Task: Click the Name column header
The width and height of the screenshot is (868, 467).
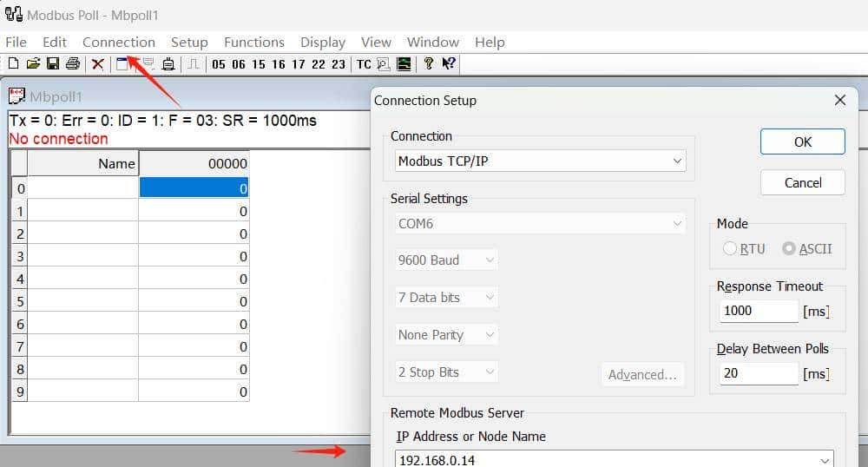Action: coord(83,164)
